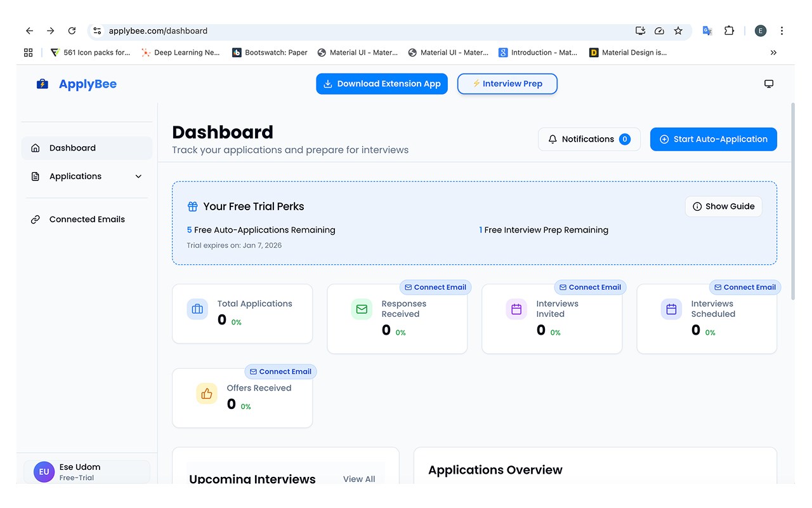Screen dimensions: 812x508
Task: Open the Deep Learning Ne... bookmark
Action: pos(181,53)
